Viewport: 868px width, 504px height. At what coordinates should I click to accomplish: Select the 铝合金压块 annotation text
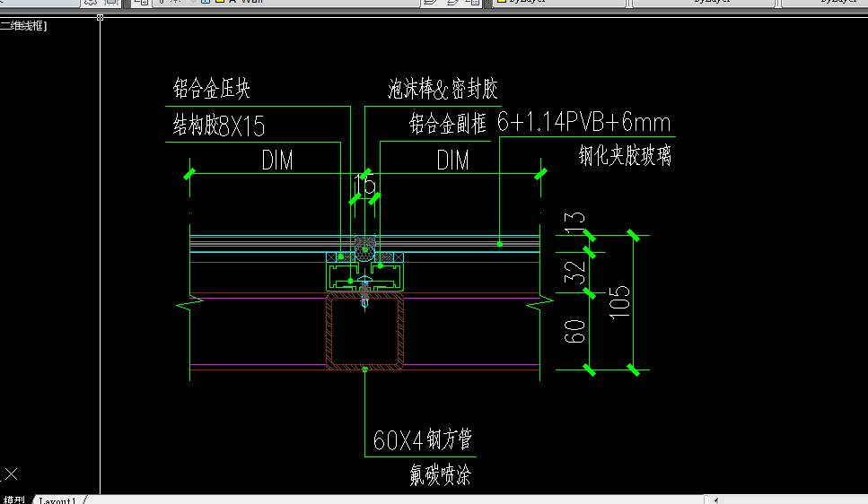(x=212, y=89)
